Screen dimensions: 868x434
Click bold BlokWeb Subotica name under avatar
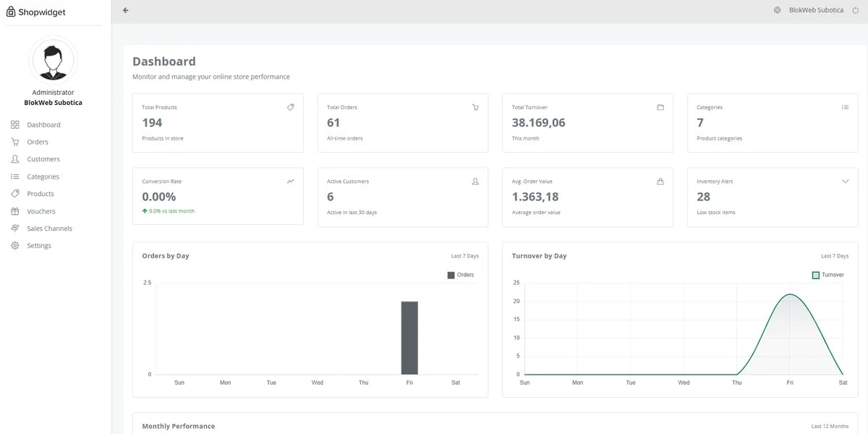(x=53, y=103)
